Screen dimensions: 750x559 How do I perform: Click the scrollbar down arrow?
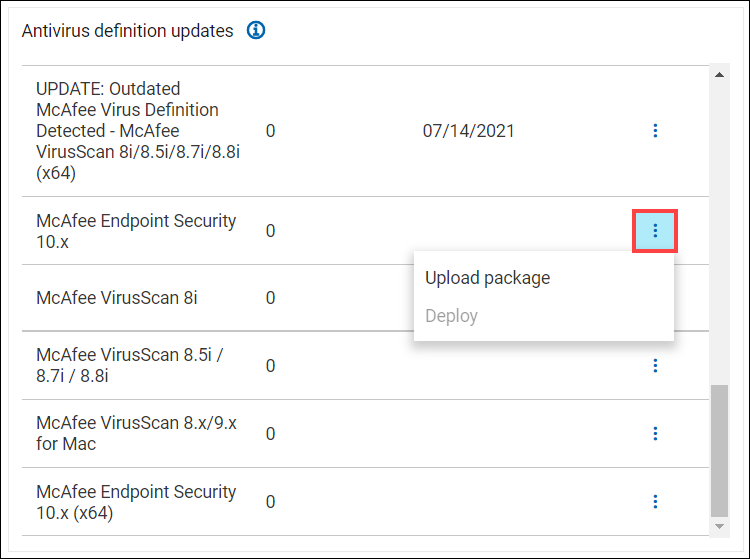719,526
